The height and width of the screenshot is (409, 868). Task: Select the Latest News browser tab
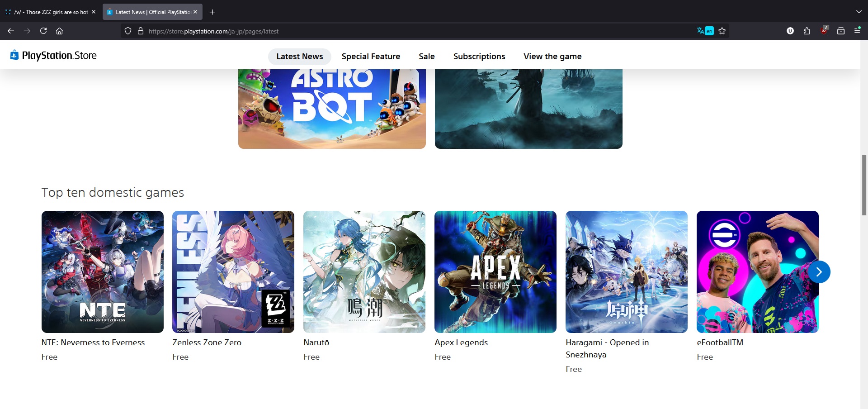(x=153, y=12)
